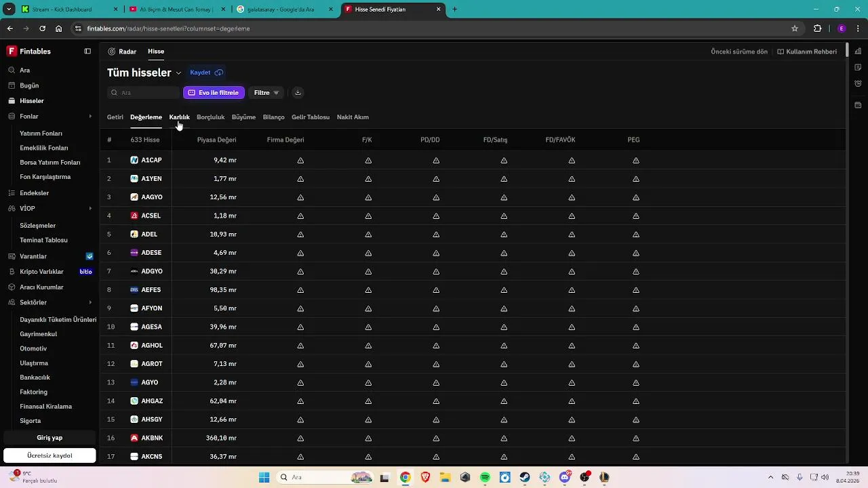Screen dimensions: 868x488
Task: Click the cloud icon next to Kaydet
Action: pyautogui.click(x=219, y=73)
